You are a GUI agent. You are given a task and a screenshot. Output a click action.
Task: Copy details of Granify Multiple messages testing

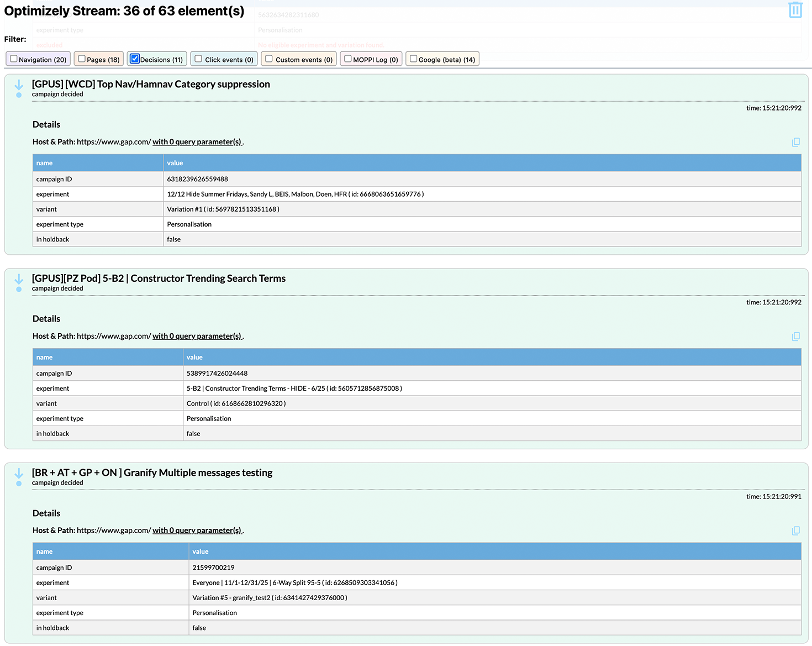(x=795, y=531)
